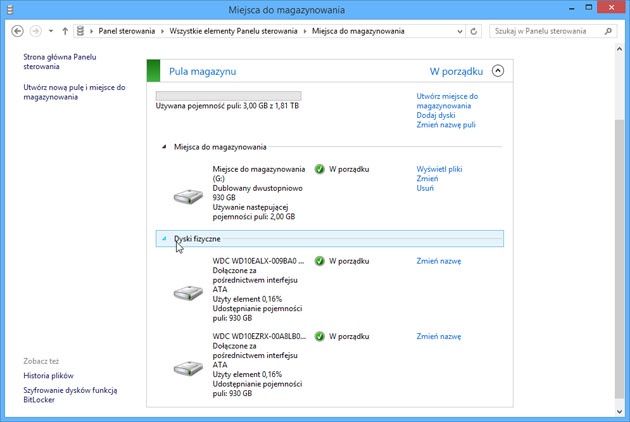Select the Panel sterowania breadcrumb
The height and width of the screenshot is (422, 630).
[x=127, y=31]
